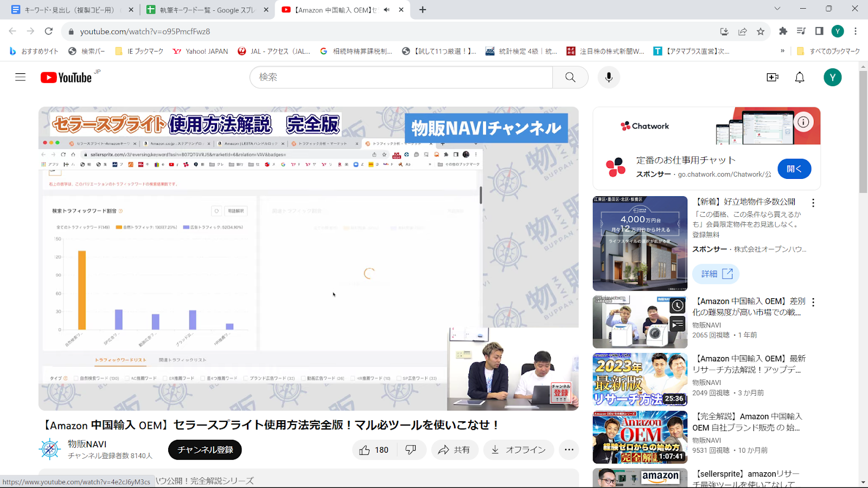Dislike the video with thumbs-down
This screenshot has height=488, width=868.
click(x=411, y=450)
